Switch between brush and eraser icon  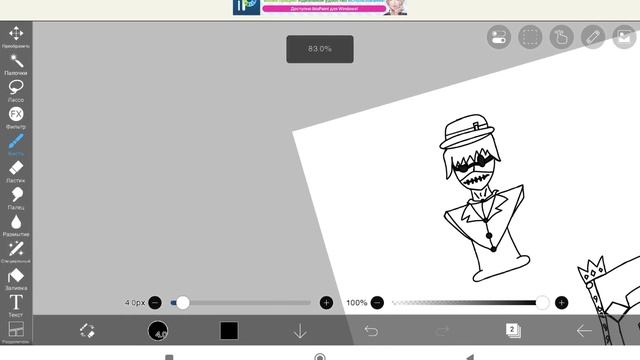(87, 330)
